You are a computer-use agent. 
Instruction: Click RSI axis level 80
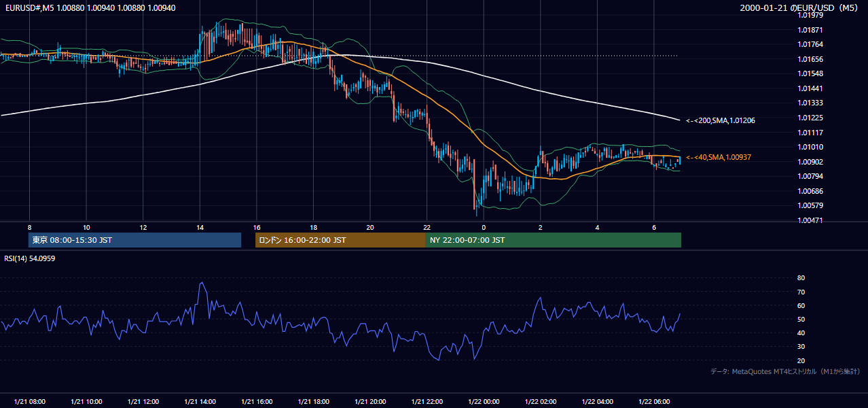(x=801, y=278)
